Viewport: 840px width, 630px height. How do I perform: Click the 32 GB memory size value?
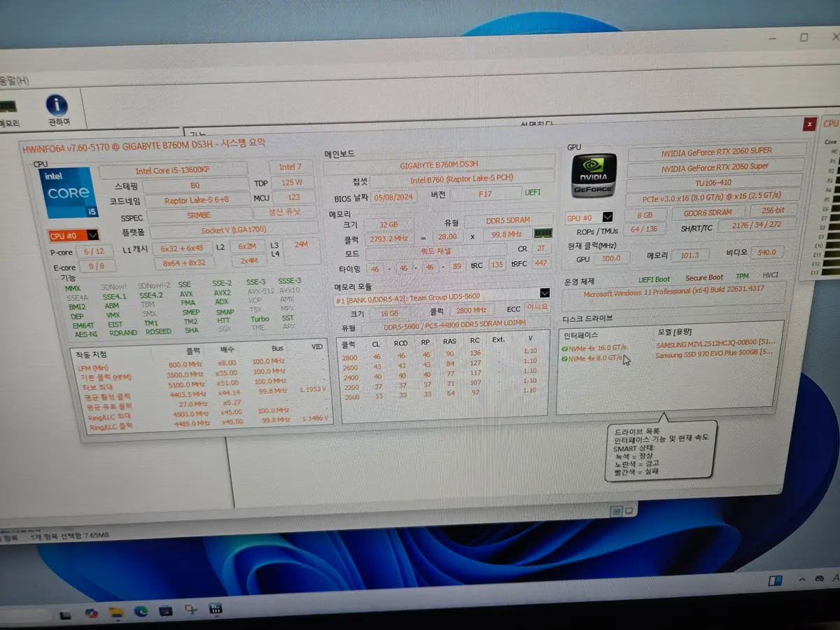pos(387,225)
